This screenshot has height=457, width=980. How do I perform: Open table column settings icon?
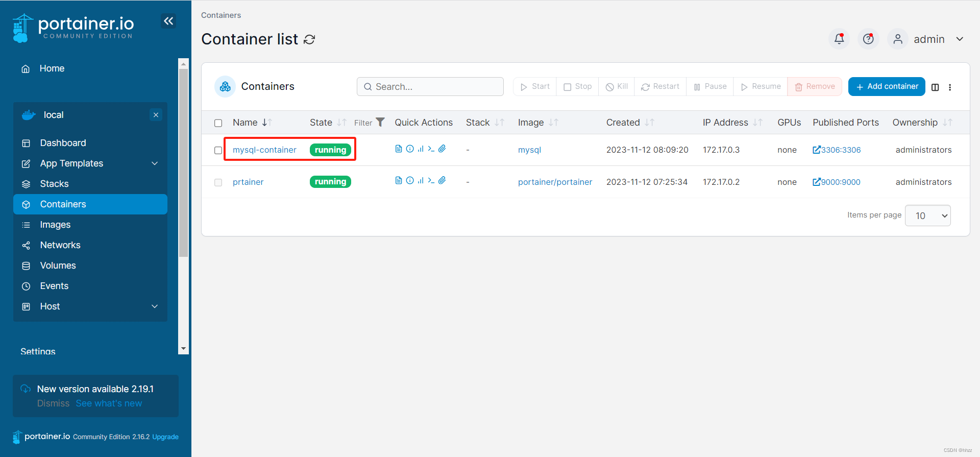[935, 87]
